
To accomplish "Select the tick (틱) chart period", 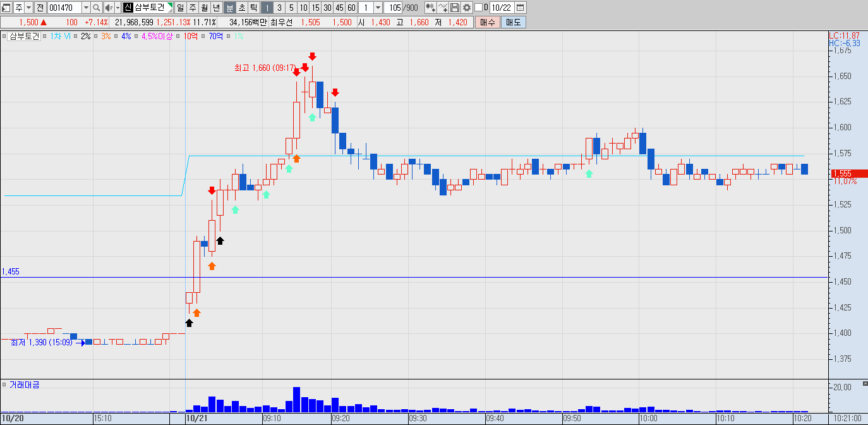I will (253, 8).
